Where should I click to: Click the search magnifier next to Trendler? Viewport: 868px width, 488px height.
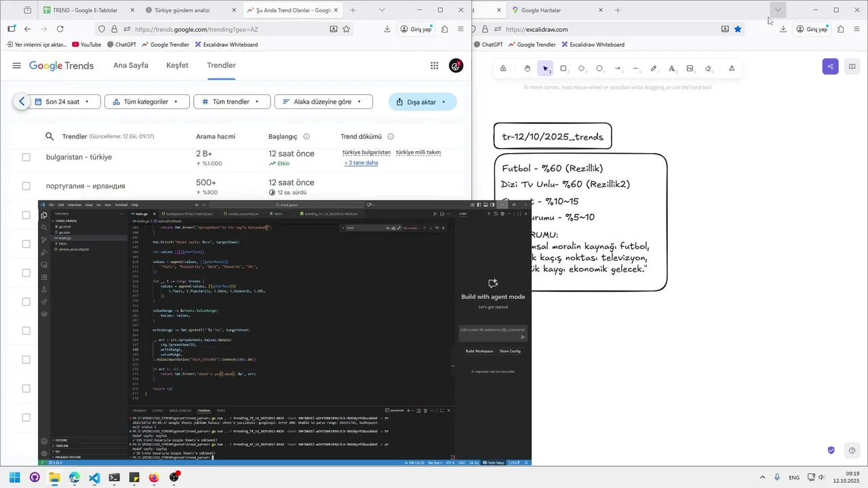point(50,136)
